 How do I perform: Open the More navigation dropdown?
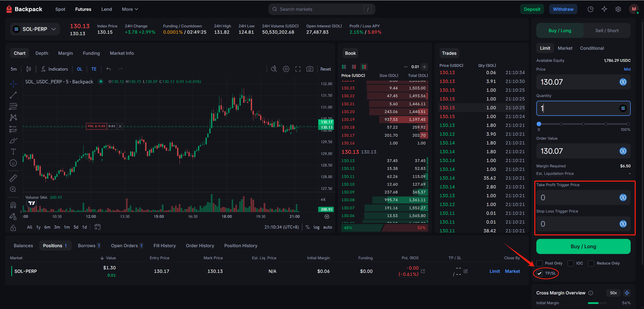(x=130, y=9)
